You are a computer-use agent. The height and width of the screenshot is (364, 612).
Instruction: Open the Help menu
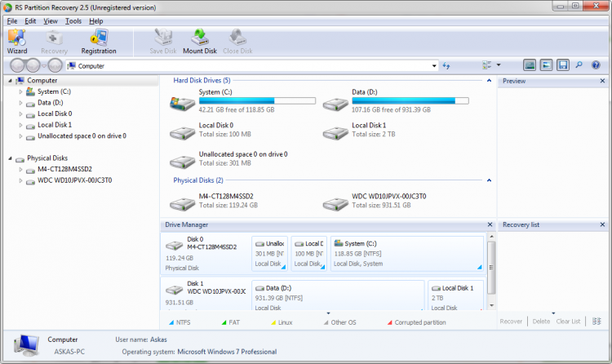coord(96,21)
